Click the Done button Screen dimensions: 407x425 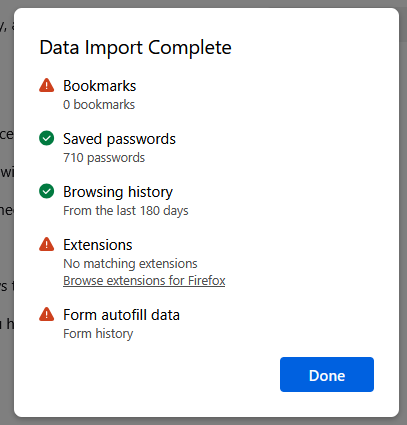327,374
